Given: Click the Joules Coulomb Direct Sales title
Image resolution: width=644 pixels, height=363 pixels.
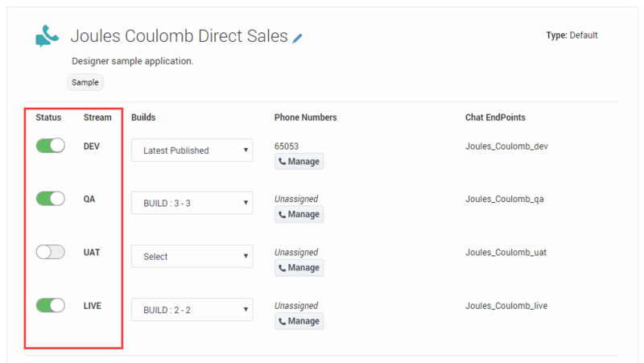Looking at the screenshot, I should (x=179, y=36).
